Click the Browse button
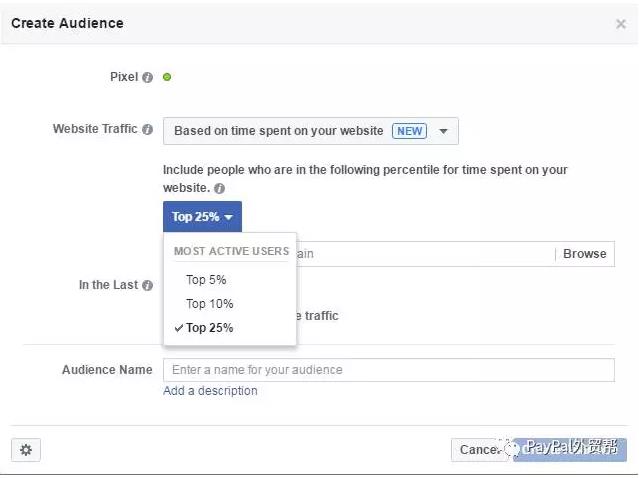This screenshot has height=478, width=639. tap(584, 254)
